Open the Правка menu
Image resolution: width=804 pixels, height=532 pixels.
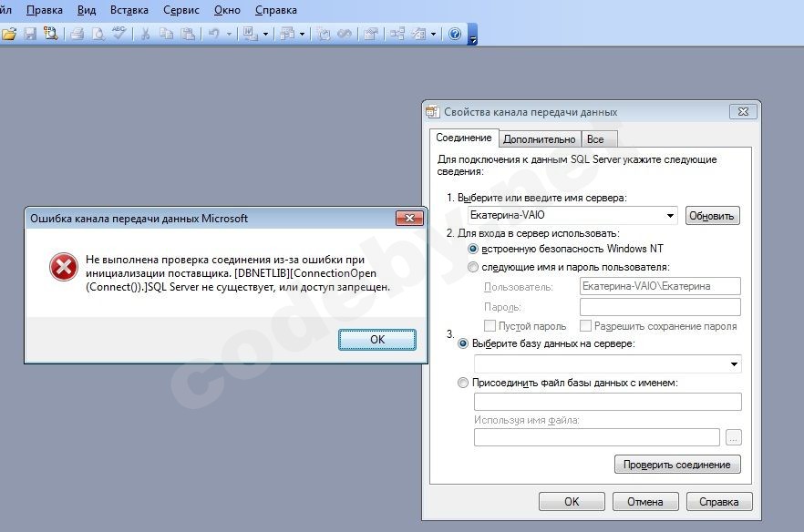(x=44, y=10)
